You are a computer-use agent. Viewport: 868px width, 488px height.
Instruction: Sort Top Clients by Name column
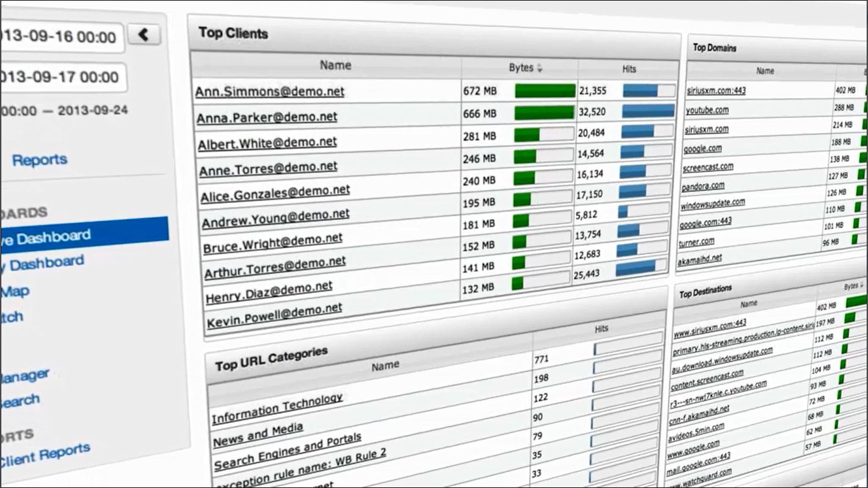(335, 65)
